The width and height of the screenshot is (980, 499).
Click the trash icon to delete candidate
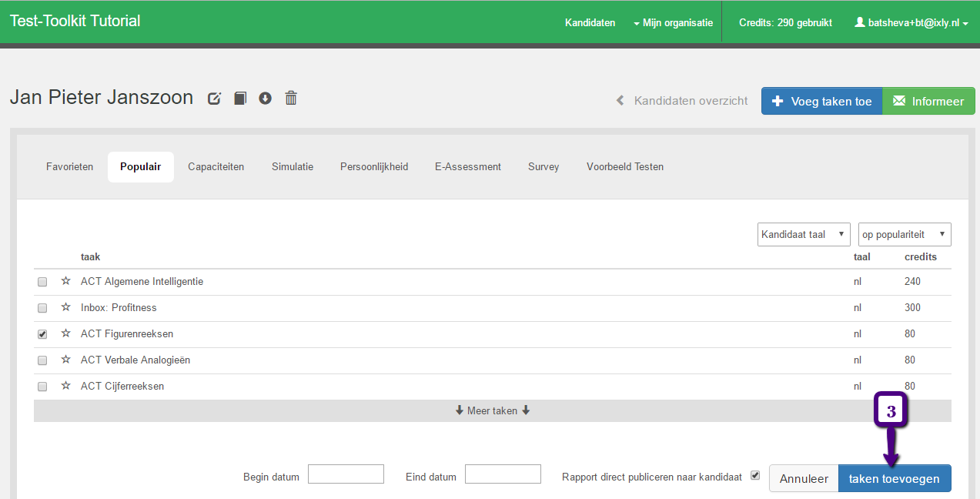pos(291,98)
